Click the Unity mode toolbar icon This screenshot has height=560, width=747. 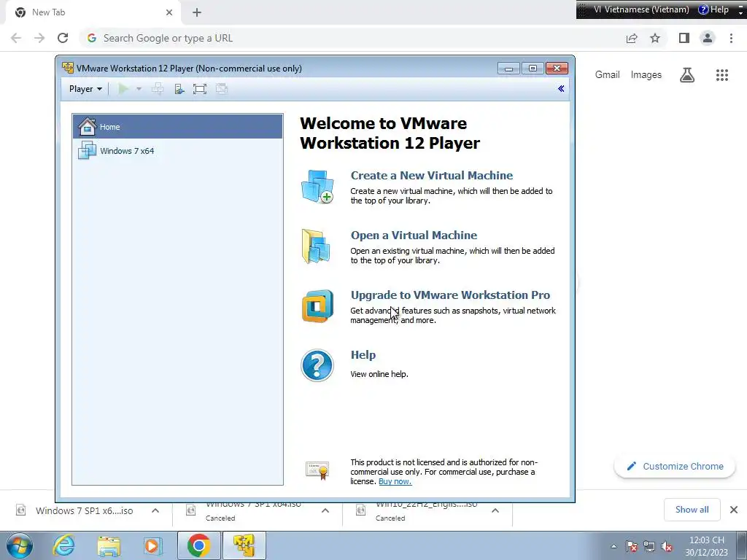coord(222,89)
